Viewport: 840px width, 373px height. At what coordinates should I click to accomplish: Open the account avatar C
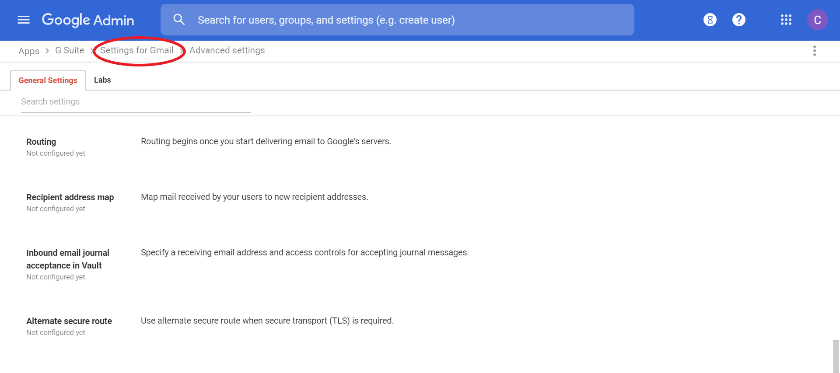818,20
